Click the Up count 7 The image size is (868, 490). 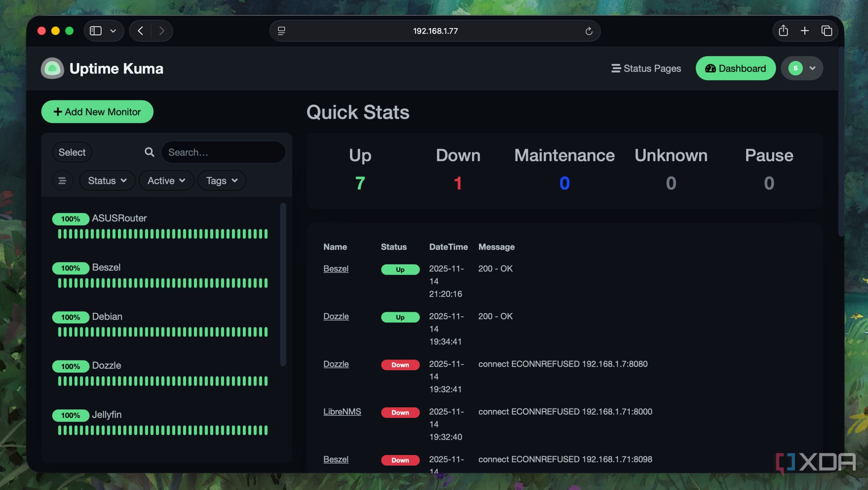[x=360, y=183]
